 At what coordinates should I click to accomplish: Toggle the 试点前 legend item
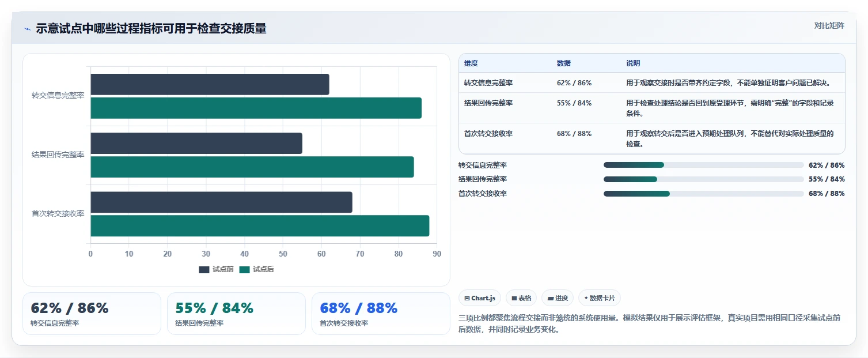[216, 269]
